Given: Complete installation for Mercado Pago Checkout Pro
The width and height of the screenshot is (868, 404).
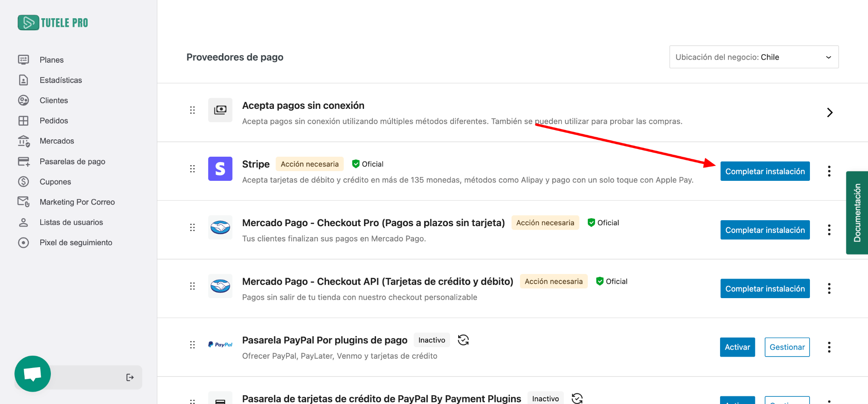Looking at the screenshot, I should [x=765, y=230].
